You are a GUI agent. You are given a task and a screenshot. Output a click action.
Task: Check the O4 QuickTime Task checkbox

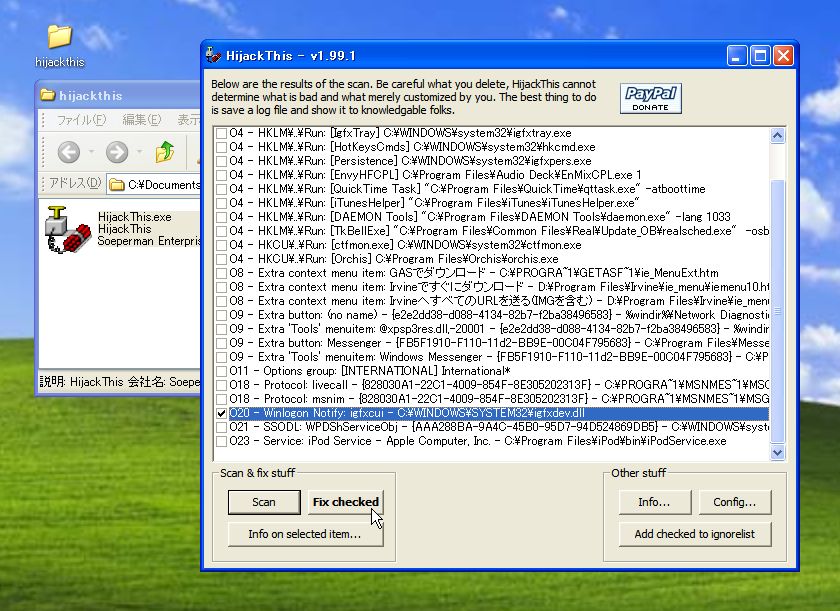(x=221, y=189)
